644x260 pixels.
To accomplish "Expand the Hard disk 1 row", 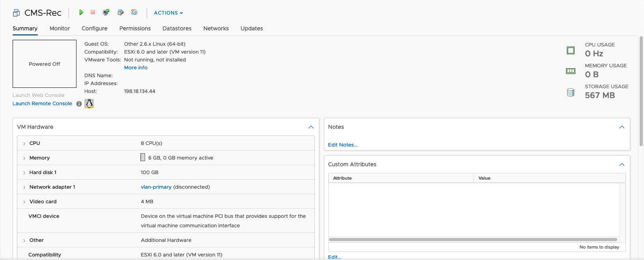I will click(24, 173).
